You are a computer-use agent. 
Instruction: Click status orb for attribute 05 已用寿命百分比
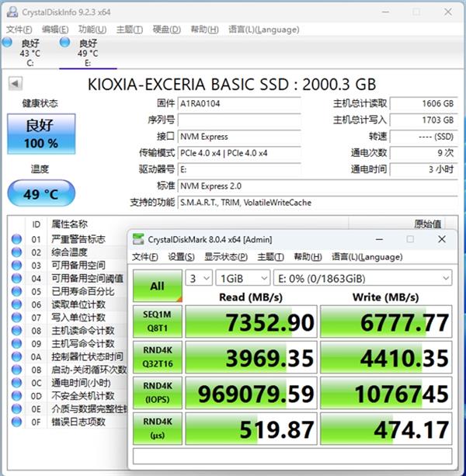point(17,291)
